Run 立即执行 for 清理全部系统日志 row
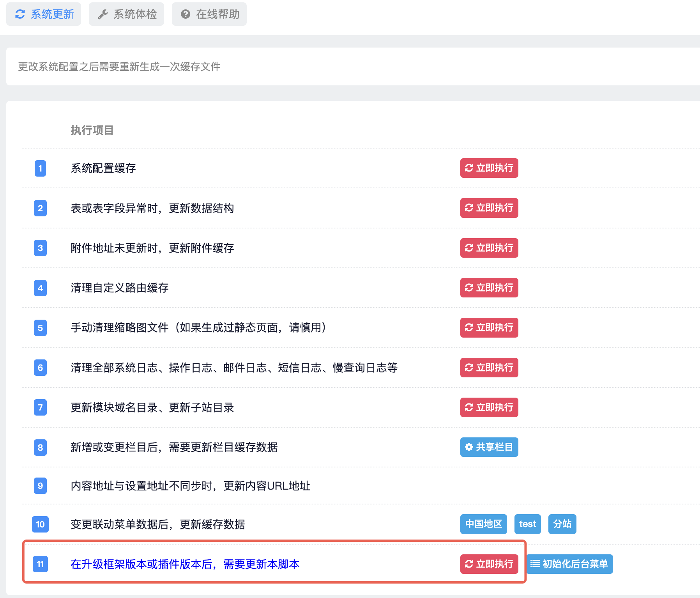The image size is (700, 598). (x=489, y=368)
